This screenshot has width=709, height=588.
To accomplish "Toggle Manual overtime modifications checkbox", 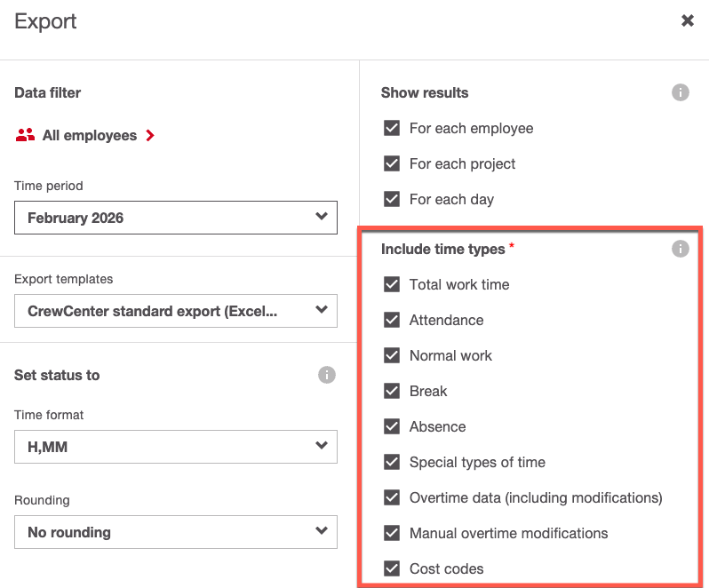I will tap(392, 533).
